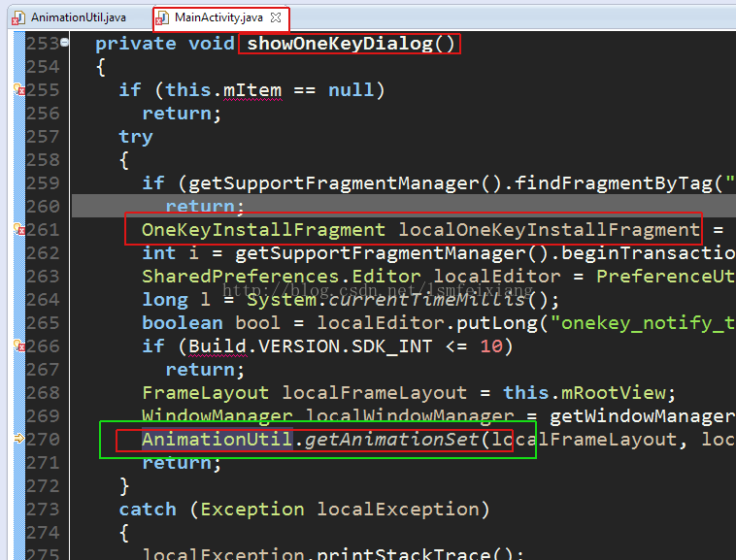Click line number 272 in the gutter
The width and height of the screenshot is (736, 560).
(43, 486)
